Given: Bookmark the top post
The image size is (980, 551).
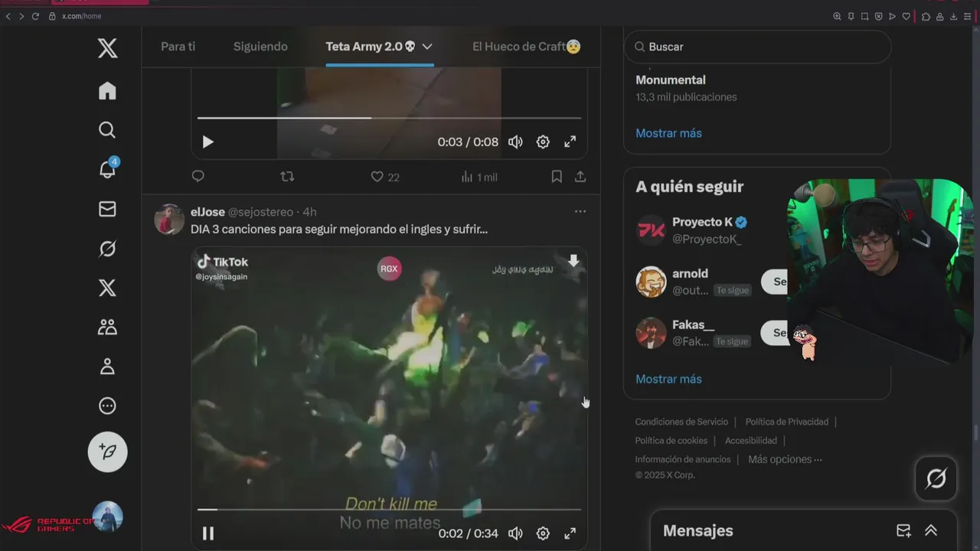Looking at the screenshot, I should point(557,177).
